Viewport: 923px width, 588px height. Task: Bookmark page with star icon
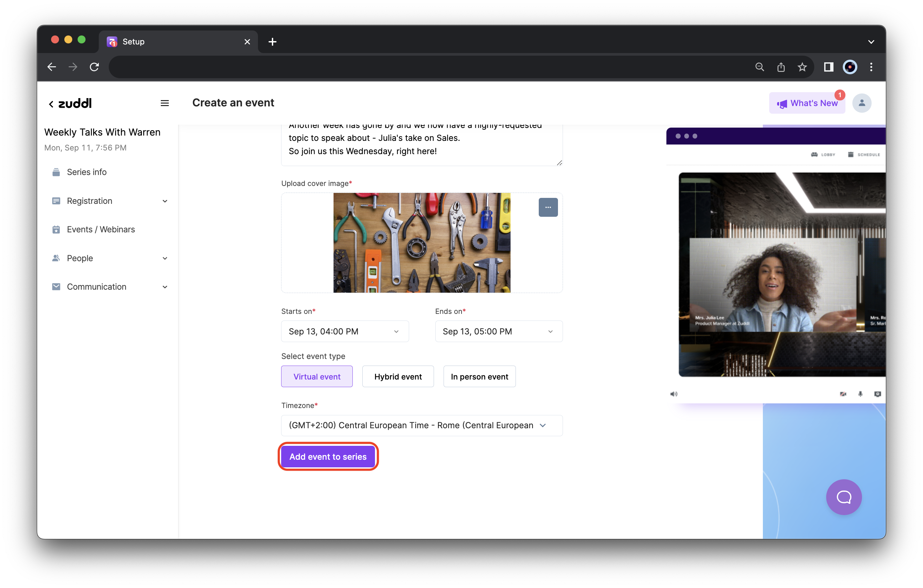(x=802, y=68)
